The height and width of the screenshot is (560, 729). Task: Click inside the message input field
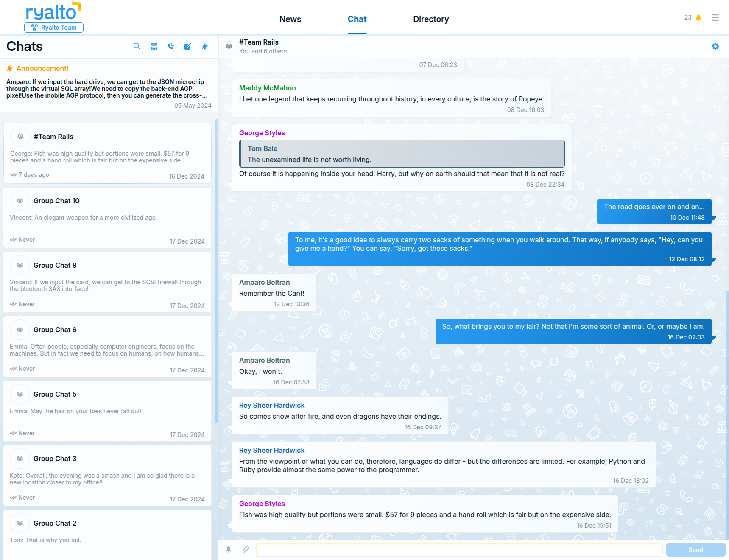459,549
